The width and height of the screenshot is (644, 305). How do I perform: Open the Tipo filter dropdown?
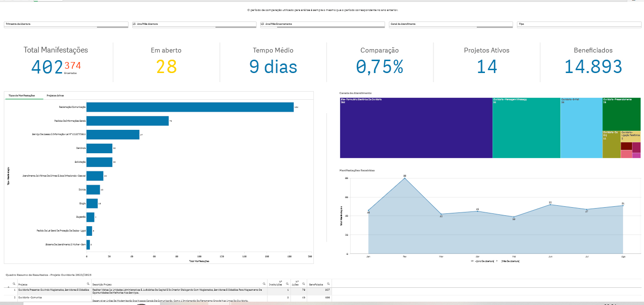click(578, 24)
